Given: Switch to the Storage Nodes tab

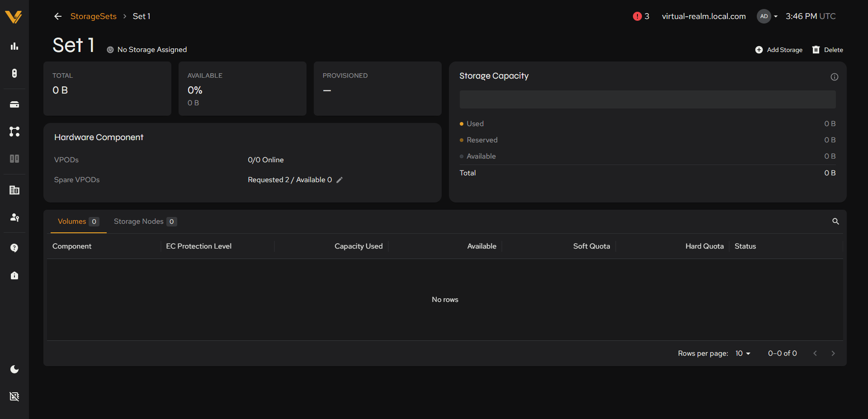Looking at the screenshot, I should pyautogui.click(x=145, y=221).
